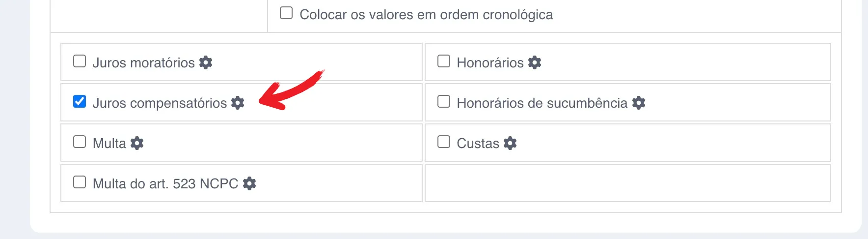
Task: Click the gear icon beside Multa
Action: (x=137, y=143)
